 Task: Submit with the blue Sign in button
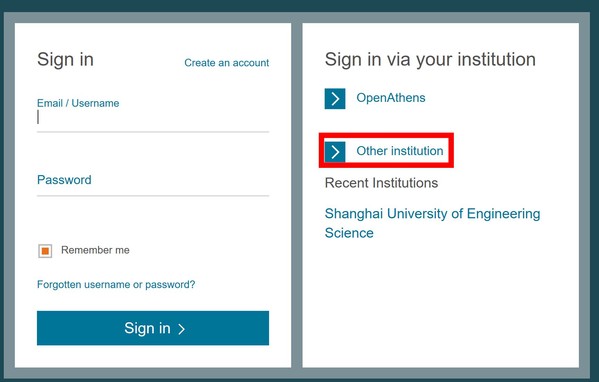pos(153,328)
